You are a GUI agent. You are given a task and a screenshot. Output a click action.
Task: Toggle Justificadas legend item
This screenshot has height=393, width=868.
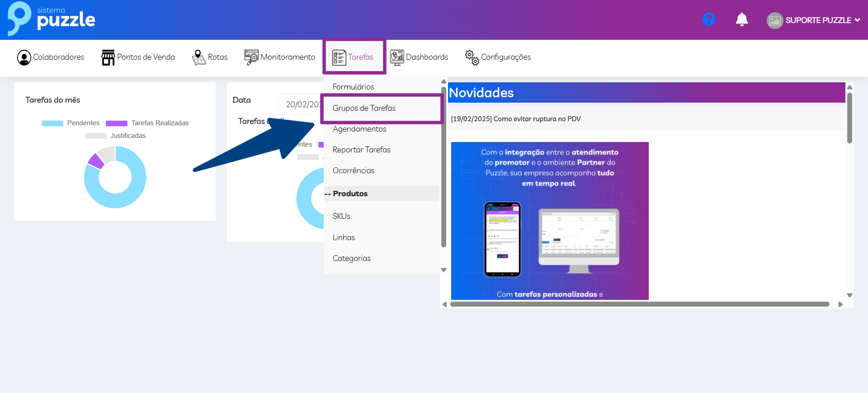click(x=115, y=136)
